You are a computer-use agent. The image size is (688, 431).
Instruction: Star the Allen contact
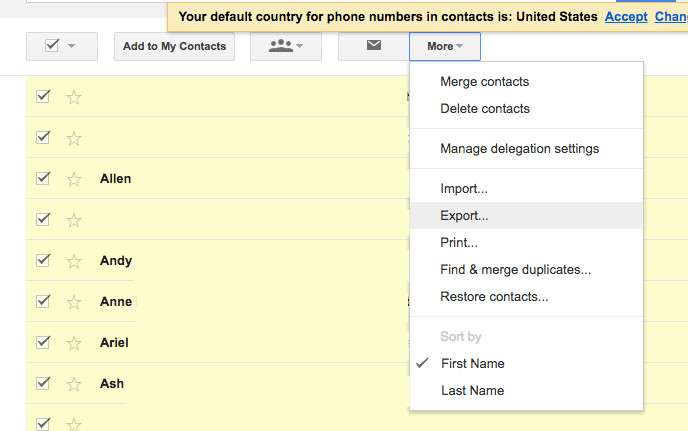(73, 179)
